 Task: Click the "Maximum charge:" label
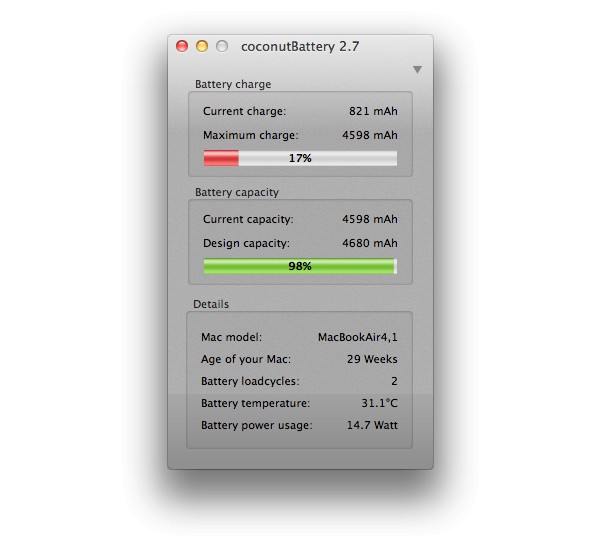tap(251, 135)
